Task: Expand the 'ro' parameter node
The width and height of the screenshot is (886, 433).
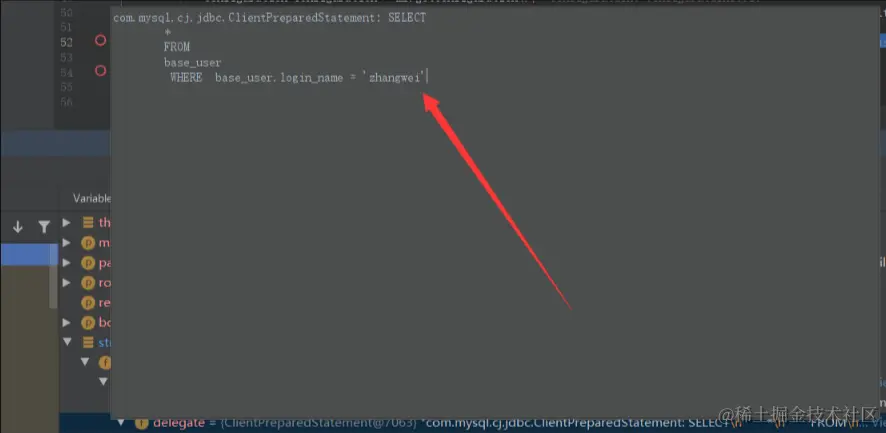Action: click(x=67, y=282)
